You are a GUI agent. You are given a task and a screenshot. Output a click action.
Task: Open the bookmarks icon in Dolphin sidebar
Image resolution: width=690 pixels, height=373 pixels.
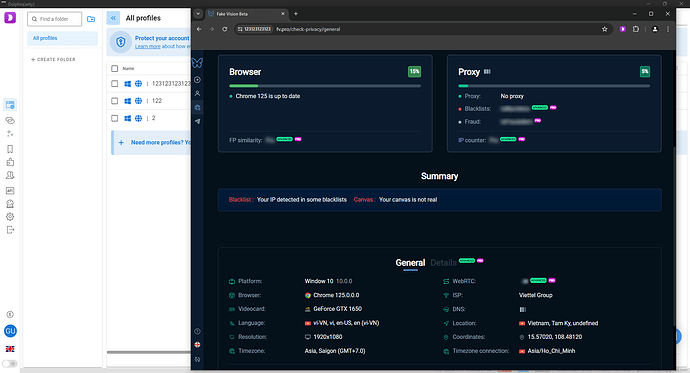click(10, 149)
